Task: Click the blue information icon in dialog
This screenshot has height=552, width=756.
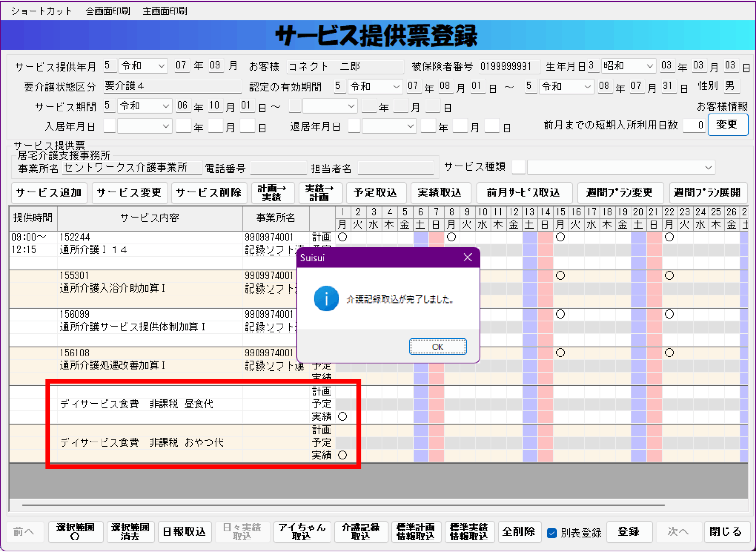Action: click(x=326, y=299)
